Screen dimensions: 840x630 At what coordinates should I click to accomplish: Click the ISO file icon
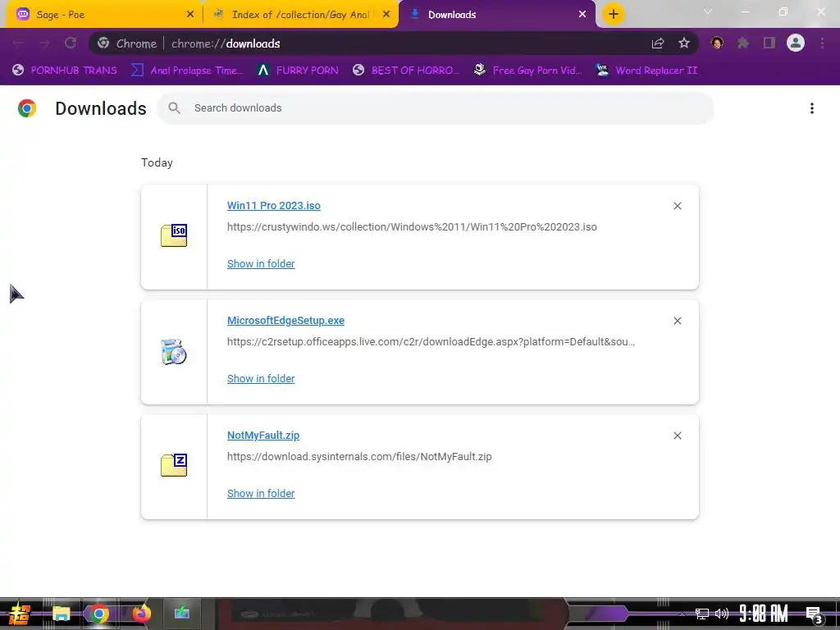174,235
